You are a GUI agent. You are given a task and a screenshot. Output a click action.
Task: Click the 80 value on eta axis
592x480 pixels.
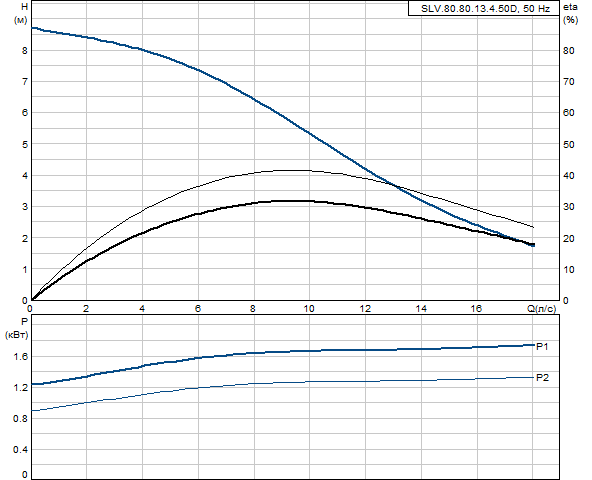(569, 51)
